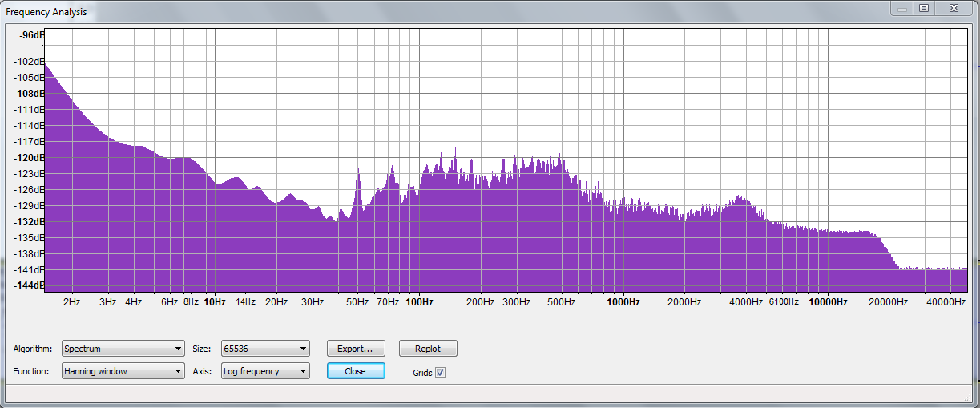Click the -132dB level label

coord(30,222)
